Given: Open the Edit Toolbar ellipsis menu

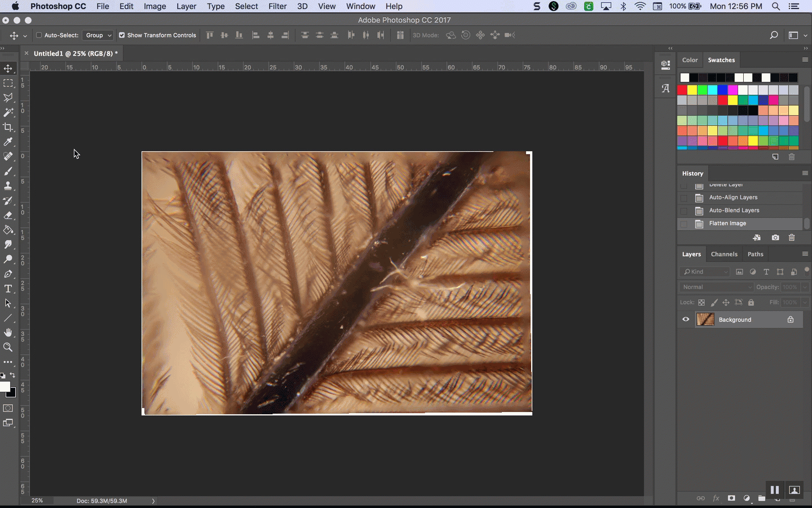Looking at the screenshot, I should tap(8, 362).
